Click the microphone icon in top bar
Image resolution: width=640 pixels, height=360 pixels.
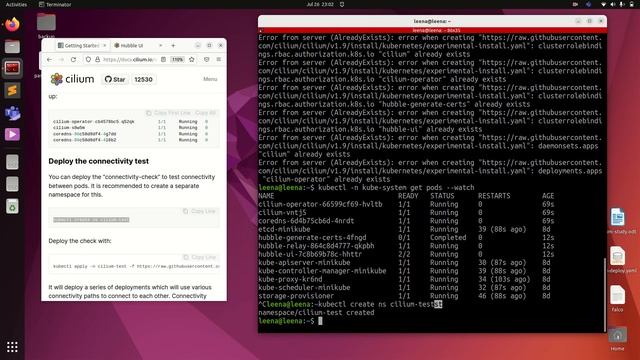click(622, 4)
